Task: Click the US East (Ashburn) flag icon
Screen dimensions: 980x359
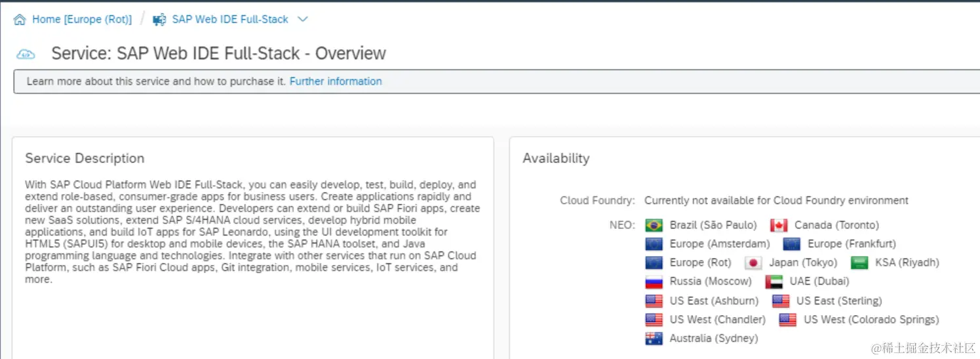Action: point(654,301)
